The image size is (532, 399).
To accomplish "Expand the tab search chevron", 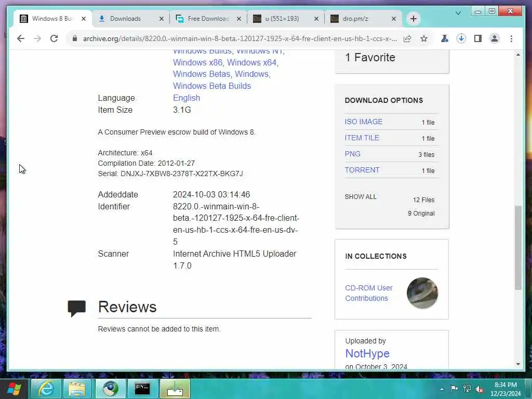I will [x=458, y=13].
